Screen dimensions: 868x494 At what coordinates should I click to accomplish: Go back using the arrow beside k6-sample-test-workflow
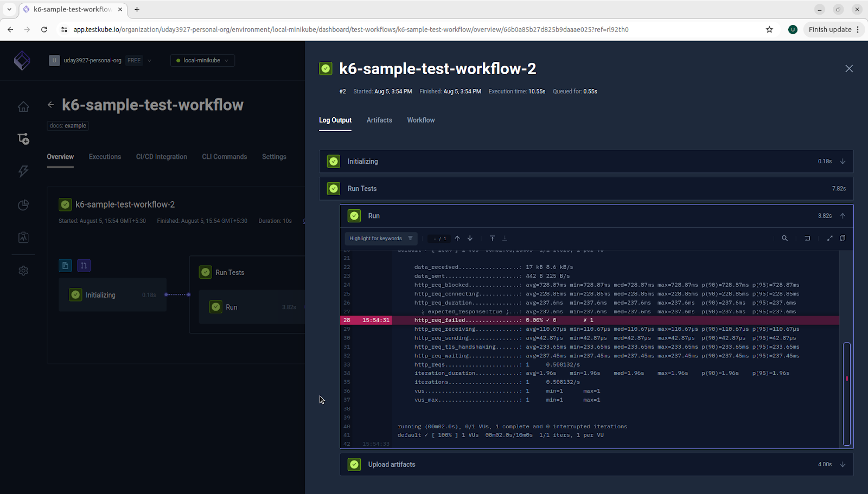click(x=51, y=105)
